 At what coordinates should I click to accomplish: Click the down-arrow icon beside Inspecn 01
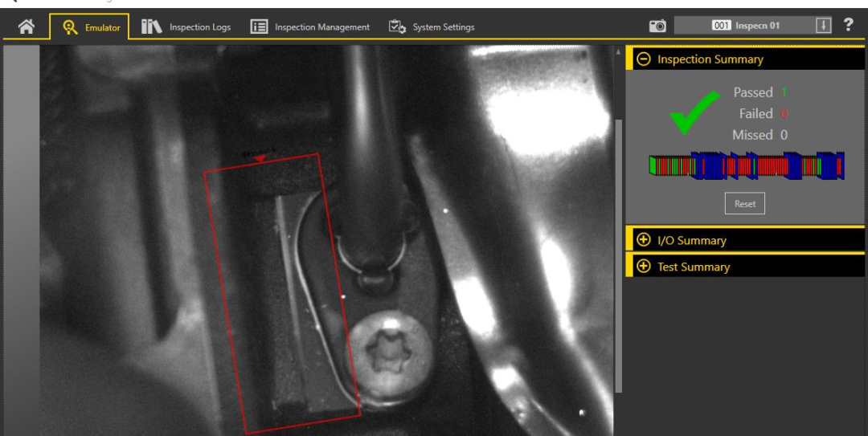tap(823, 26)
